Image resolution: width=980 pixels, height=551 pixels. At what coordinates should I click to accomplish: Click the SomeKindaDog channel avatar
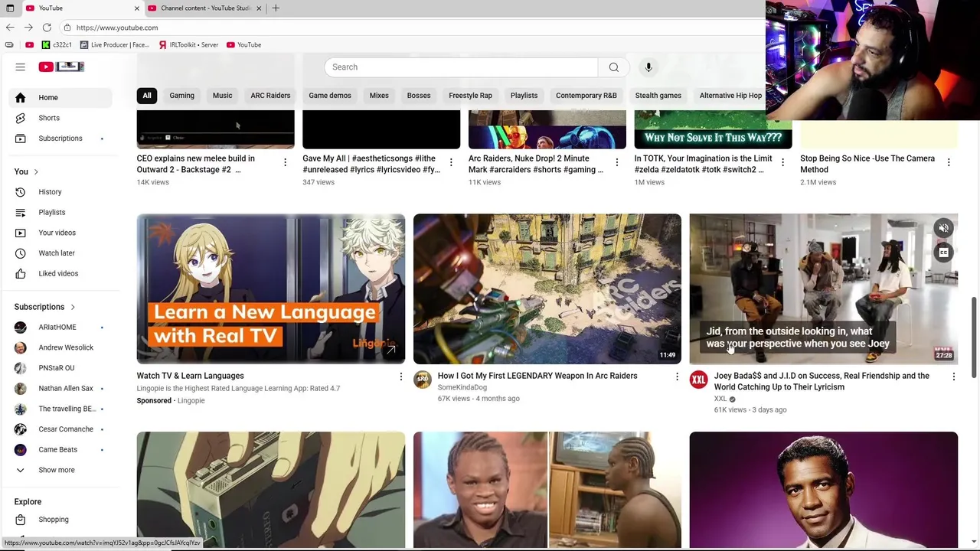pyautogui.click(x=423, y=380)
